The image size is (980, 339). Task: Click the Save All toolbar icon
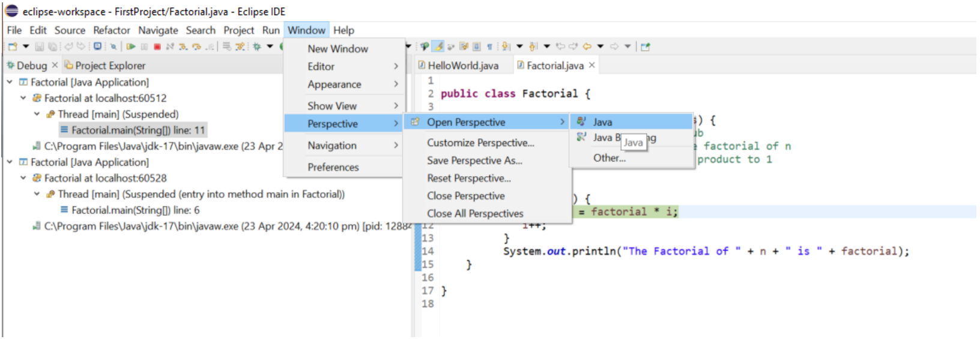pos(53,46)
